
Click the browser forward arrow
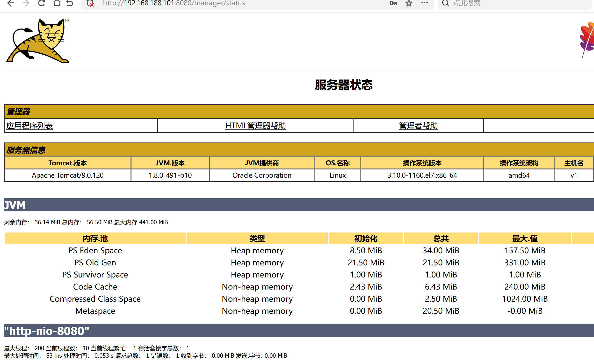[x=26, y=3]
